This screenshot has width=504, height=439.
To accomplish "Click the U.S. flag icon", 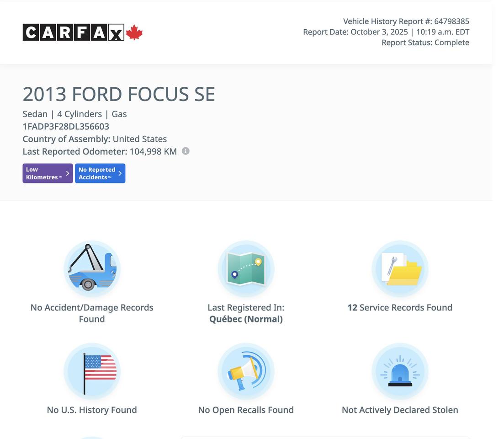I will coord(92,371).
